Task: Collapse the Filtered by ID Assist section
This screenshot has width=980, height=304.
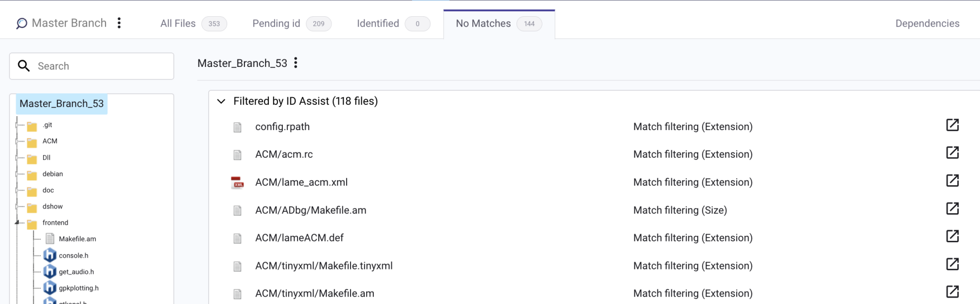Action: click(221, 101)
